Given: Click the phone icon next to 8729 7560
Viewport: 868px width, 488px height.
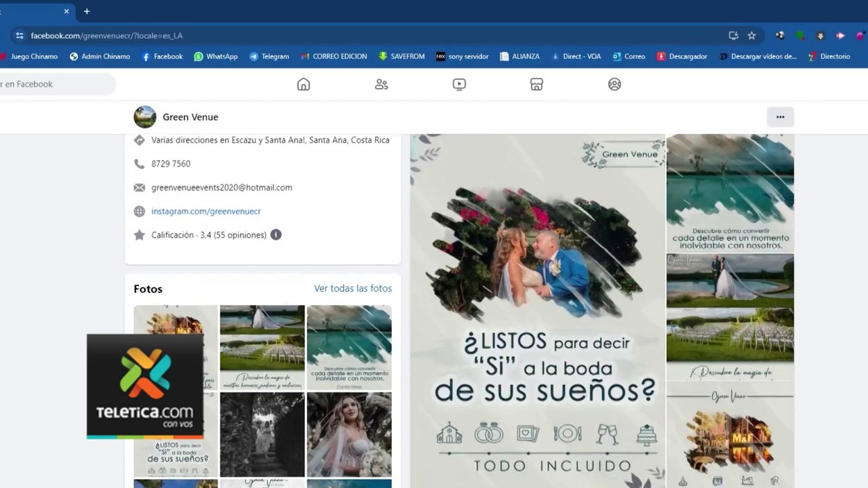Looking at the screenshot, I should coord(139,164).
